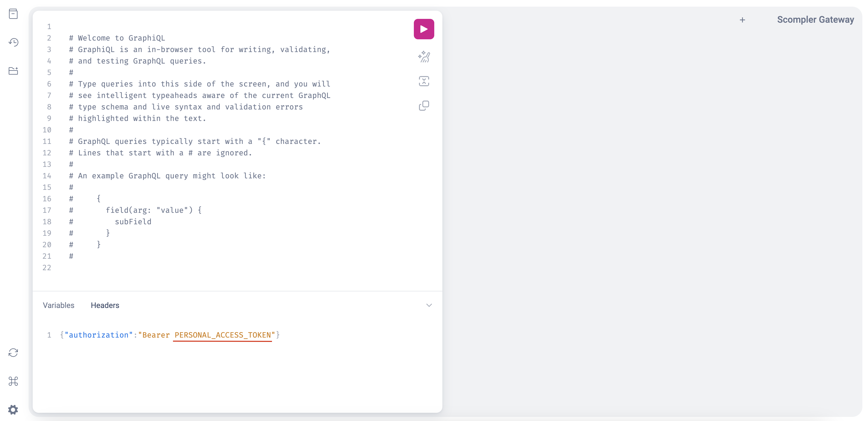The height and width of the screenshot is (421, 868).
Task: Prettify the query with the magic wand icon
Action: coord(424,57)
